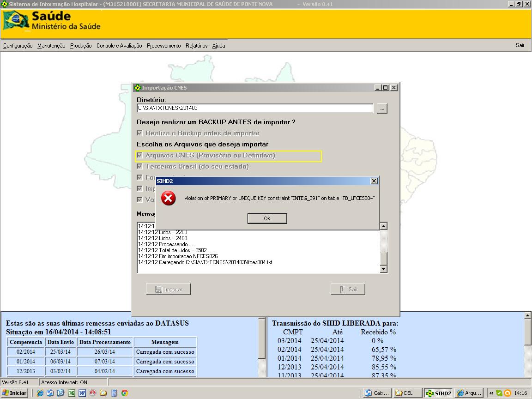Open the calculator quick launch icon
Image resolution: width=532 pixels, height=399 pixels.
tap(114, 393)
